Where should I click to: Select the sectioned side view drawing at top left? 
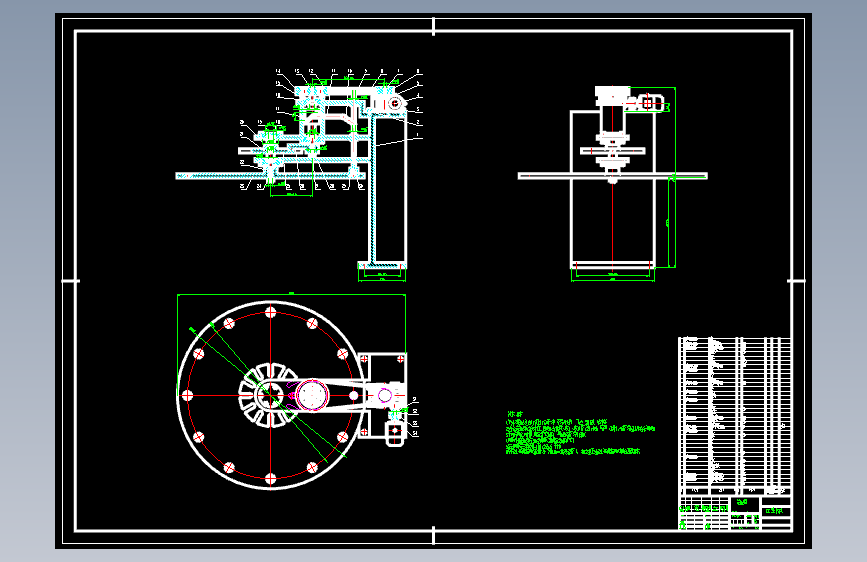tap(299, 174)
